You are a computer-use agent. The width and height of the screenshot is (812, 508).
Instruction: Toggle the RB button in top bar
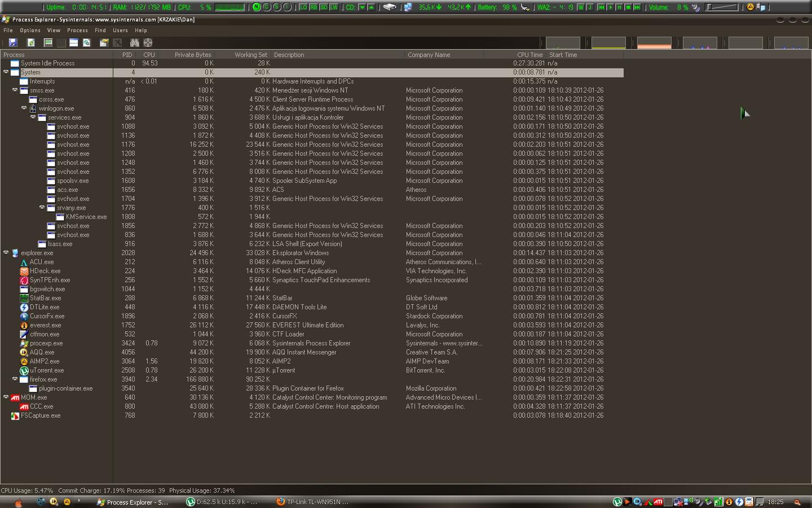click(x=314, y=7)
